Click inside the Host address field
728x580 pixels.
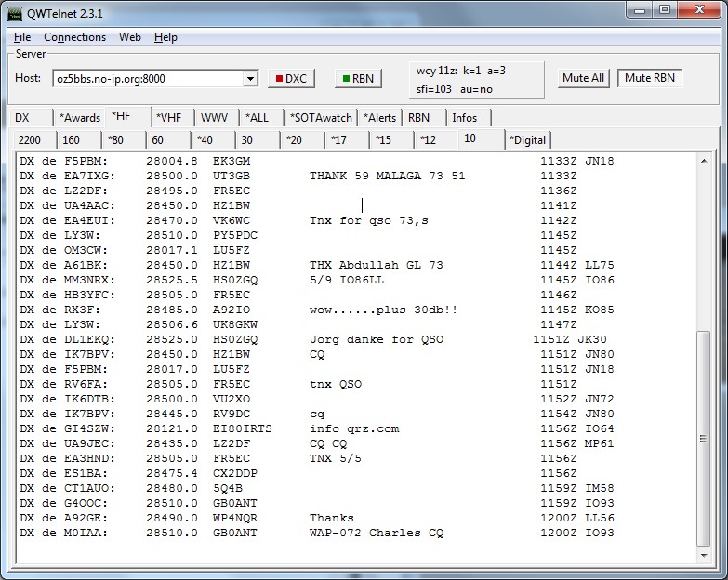147,79
